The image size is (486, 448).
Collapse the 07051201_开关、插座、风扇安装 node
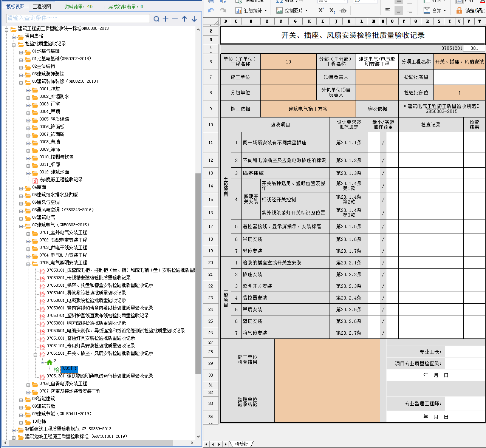pyautogui.click(x=36, y=354)
